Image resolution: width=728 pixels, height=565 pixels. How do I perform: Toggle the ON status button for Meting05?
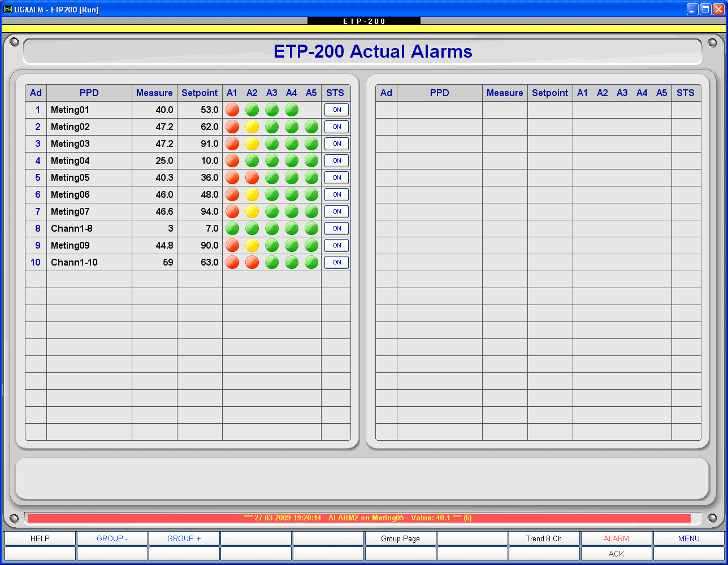click(336, 177)
